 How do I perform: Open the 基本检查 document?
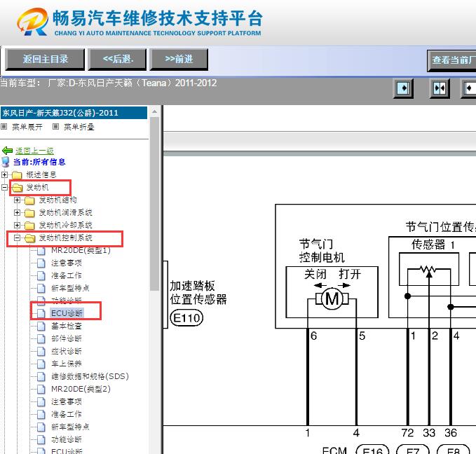click(67, 326)
